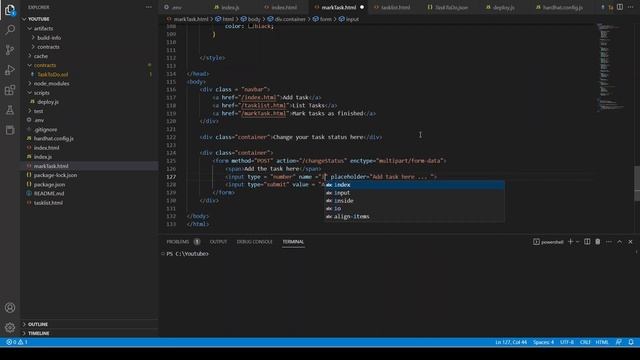The image size is (640, 360).
Task: Open README.md in the explorer
Action: click(x=49, y=193)
